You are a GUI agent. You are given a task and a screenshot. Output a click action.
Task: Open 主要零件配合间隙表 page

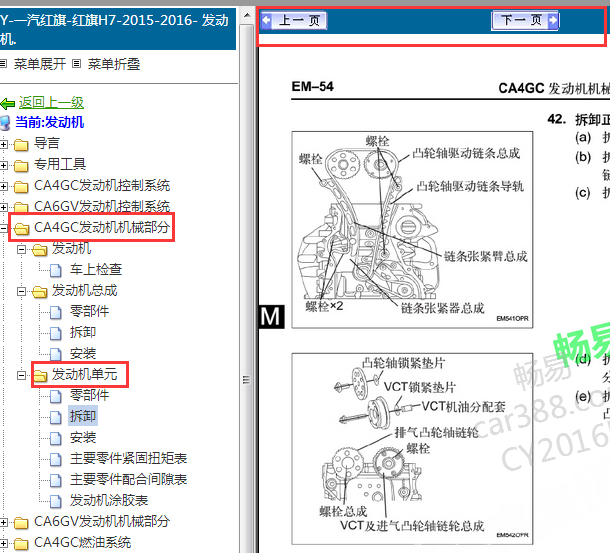[x=129, y=479]
